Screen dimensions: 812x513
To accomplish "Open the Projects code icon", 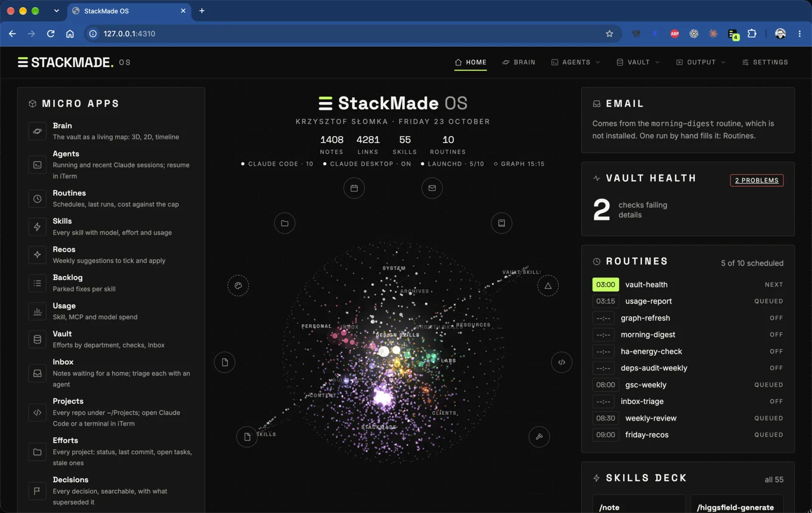I will click(x=37, y=413).
